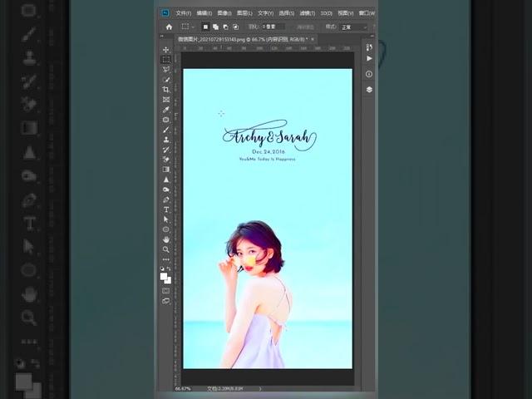Screen dimensions: 532x399
Task: Click the background color swatch
Action: coord(169,281)
